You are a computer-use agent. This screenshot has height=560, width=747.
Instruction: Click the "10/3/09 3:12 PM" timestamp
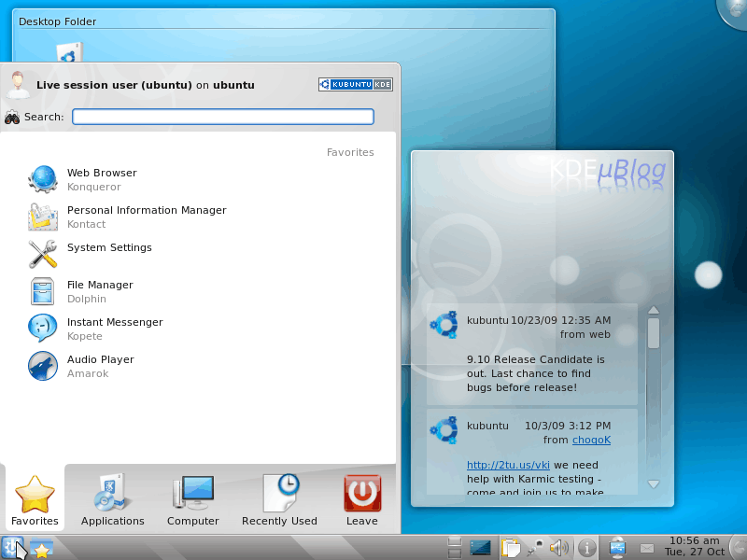point(568,426)
